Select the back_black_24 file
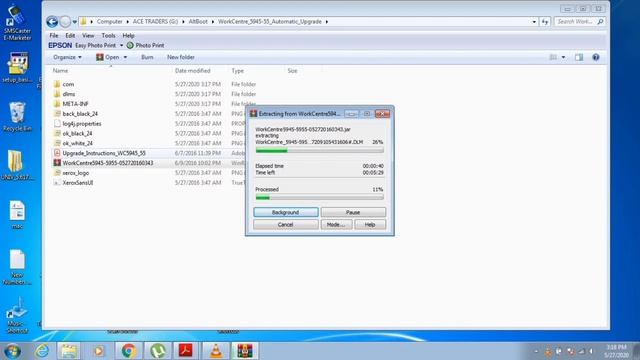The width and height of the screenshot is (640, 360). [x=80, y=113]
